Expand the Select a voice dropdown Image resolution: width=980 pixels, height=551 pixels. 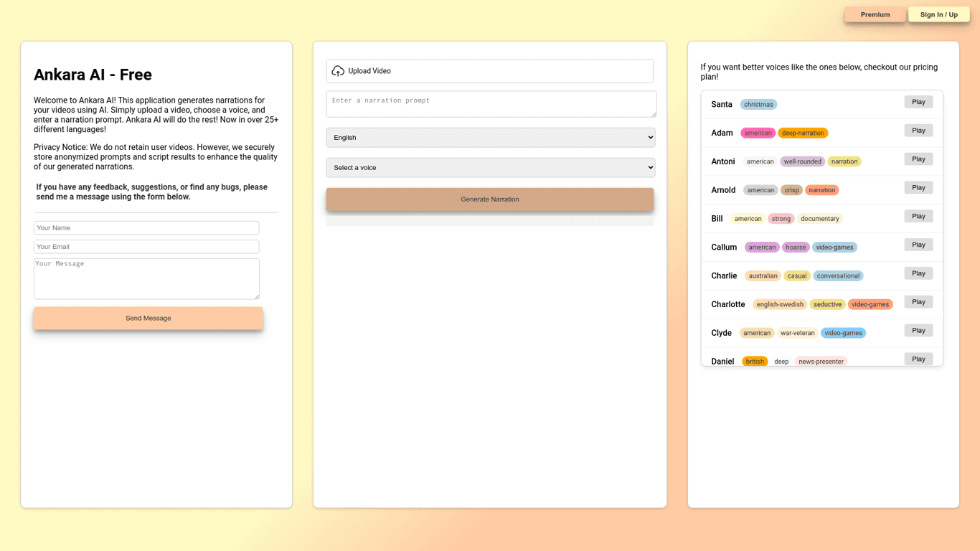click(x=490, y=168)
